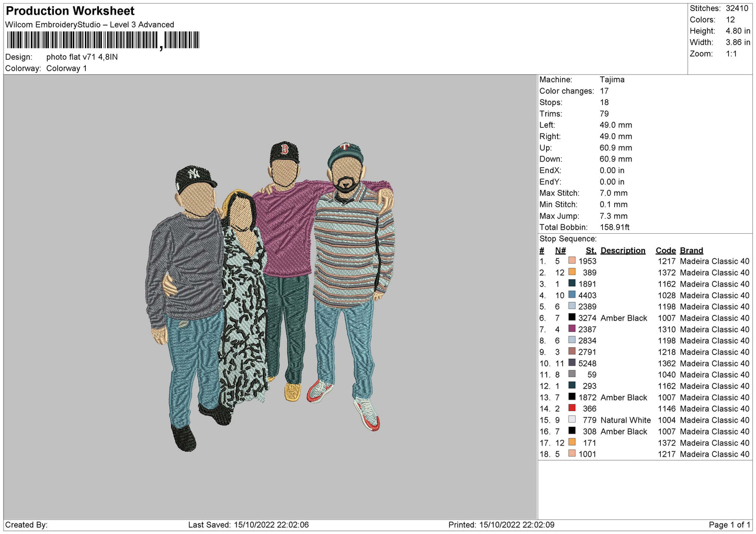
Task: Click the 'Printed: 15/10/2022 22:02:09' footer text
Action: (x=501, y=525)
